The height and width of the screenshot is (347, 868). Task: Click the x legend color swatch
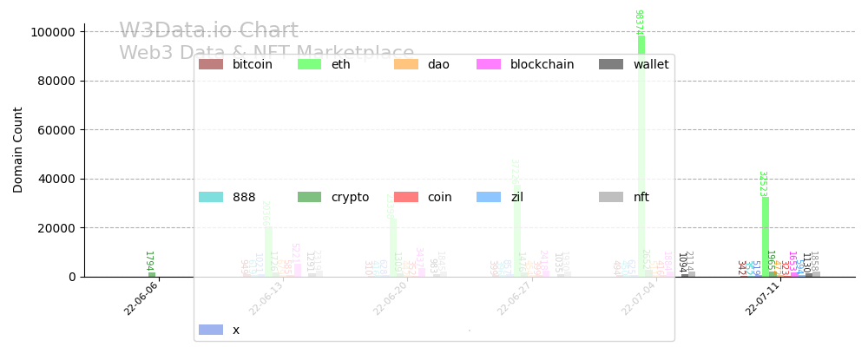point(211,330)
